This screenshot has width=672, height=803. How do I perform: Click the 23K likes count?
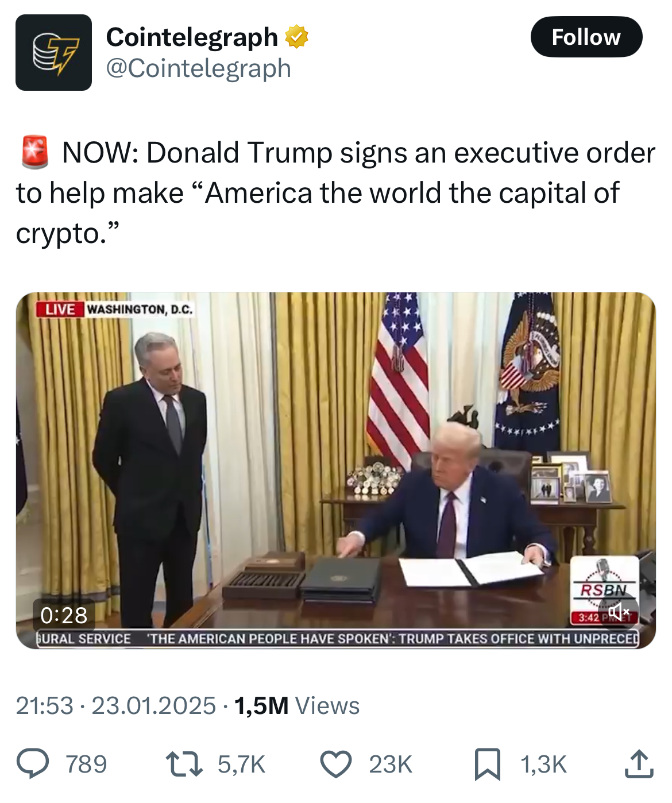point(391,765)
